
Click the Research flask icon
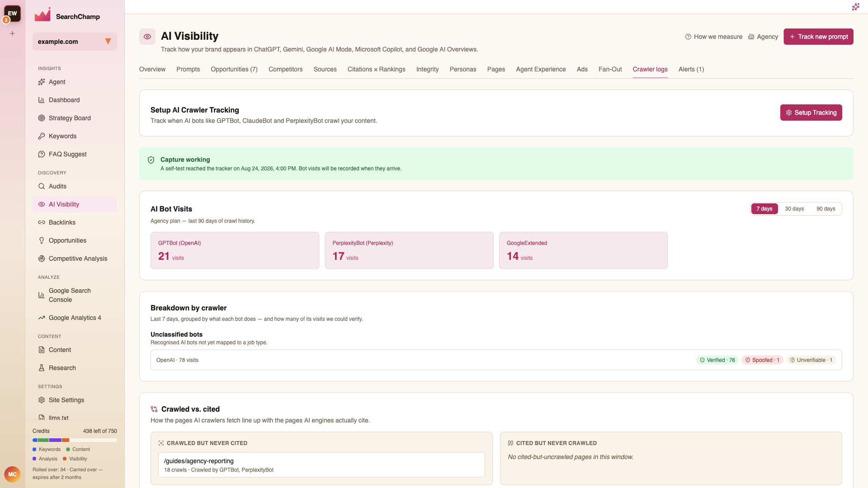[42, 368]
